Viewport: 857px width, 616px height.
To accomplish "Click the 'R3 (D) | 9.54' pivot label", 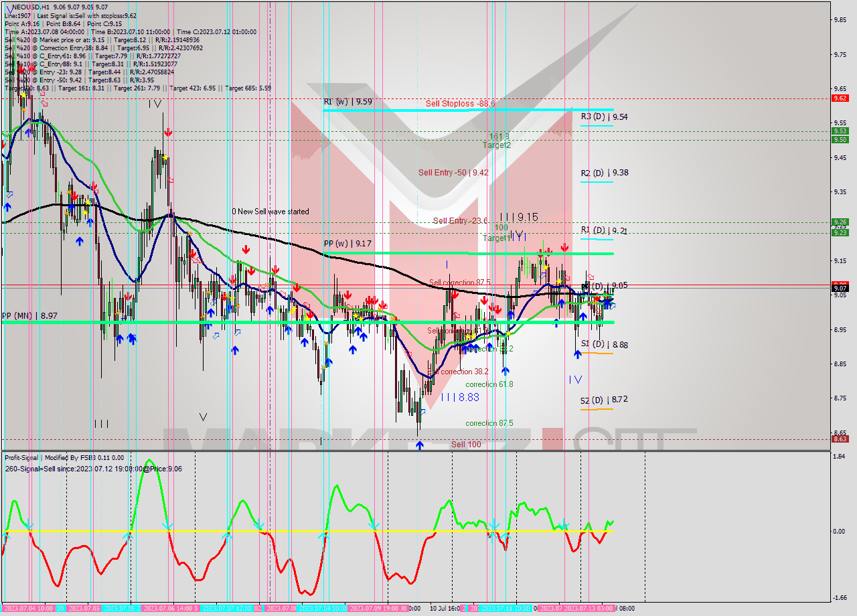I will pos(604,117).
